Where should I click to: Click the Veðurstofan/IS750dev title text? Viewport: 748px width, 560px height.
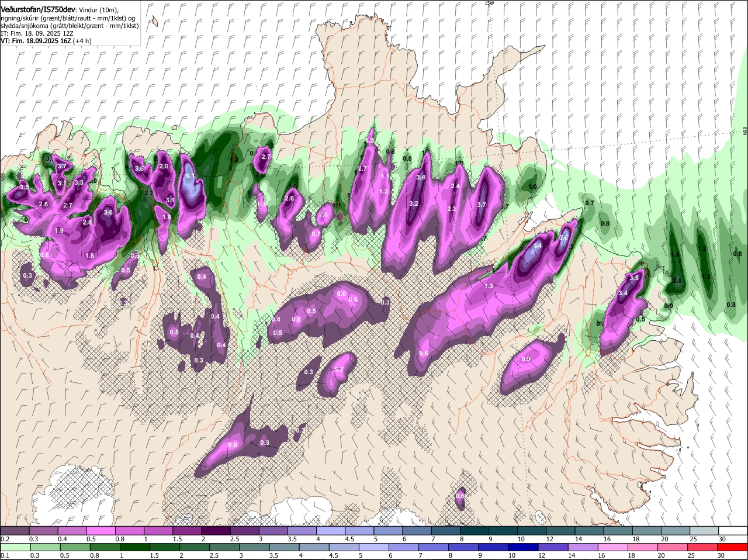38,10
